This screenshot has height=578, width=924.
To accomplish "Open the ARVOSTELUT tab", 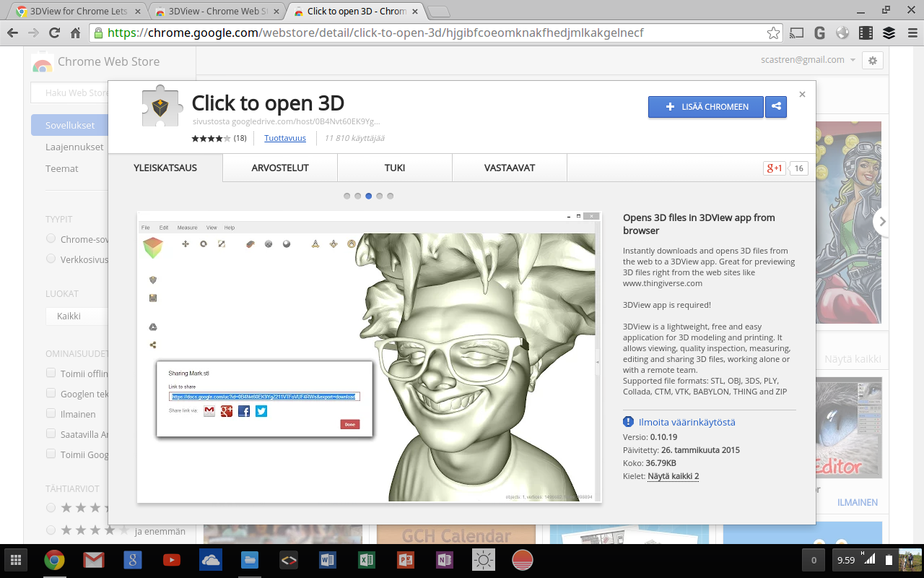I will click(x=280, y=168).
